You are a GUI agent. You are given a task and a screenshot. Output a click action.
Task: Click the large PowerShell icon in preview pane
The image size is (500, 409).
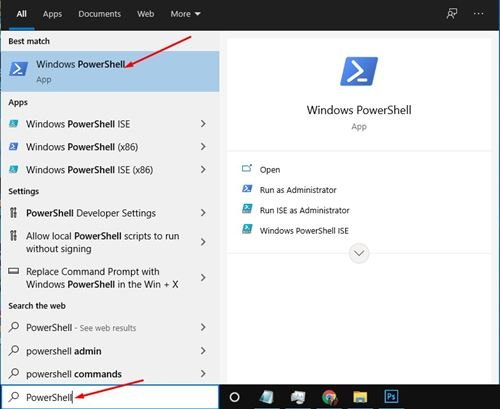(359, 71)
